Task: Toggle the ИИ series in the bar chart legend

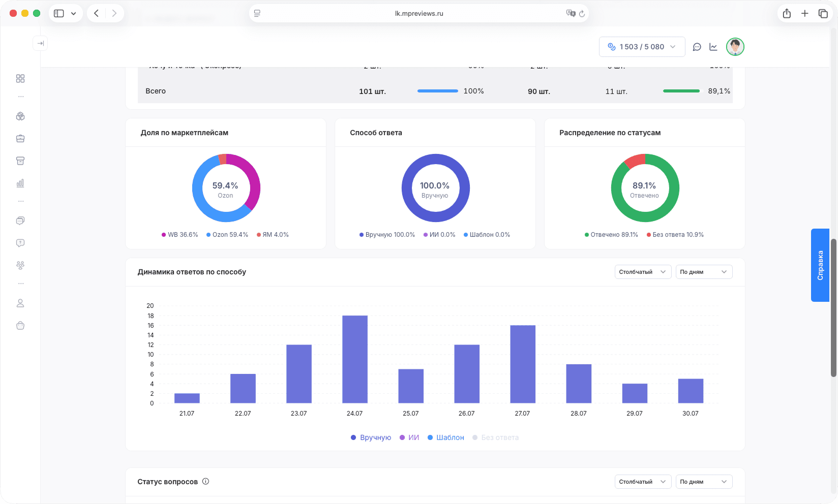Action: click(409, 437)
